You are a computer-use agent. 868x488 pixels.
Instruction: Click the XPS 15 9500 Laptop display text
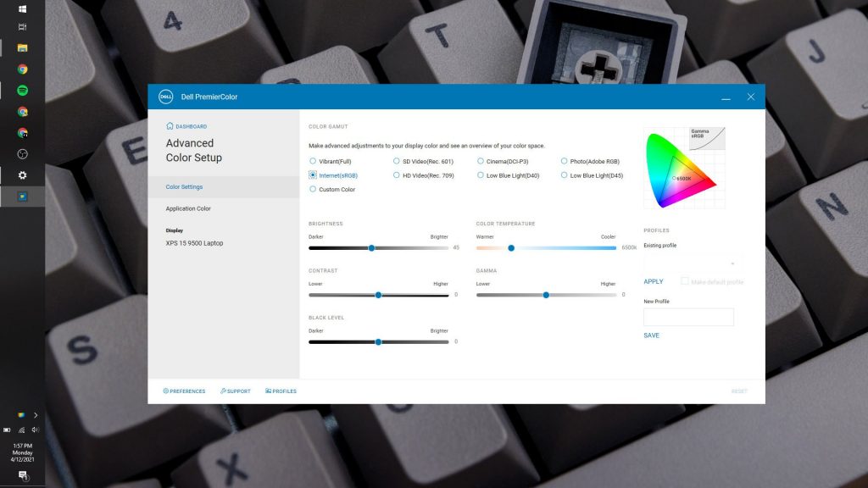pos(194,243)
